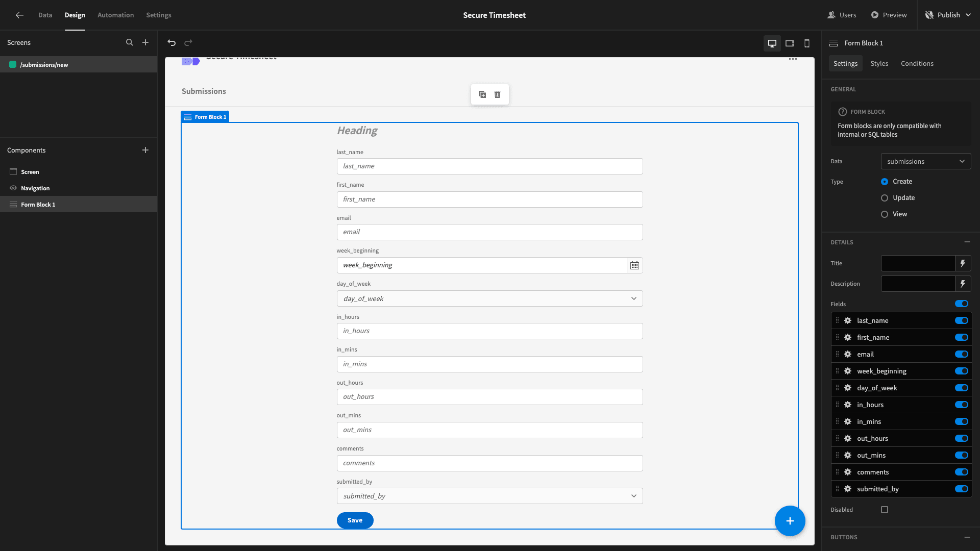Click lightning binding icon for Description
Viewport: 980px width, 551px height.
coord(963,284)
